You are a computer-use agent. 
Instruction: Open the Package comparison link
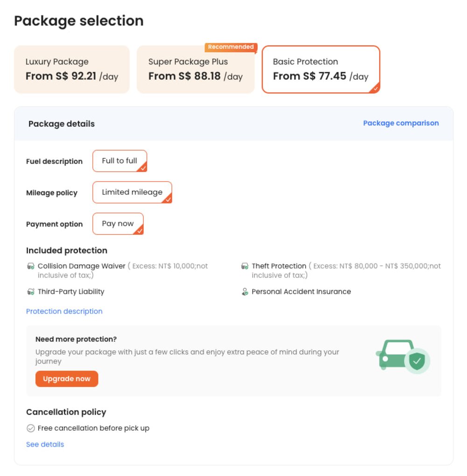click(x=401, y=123)
